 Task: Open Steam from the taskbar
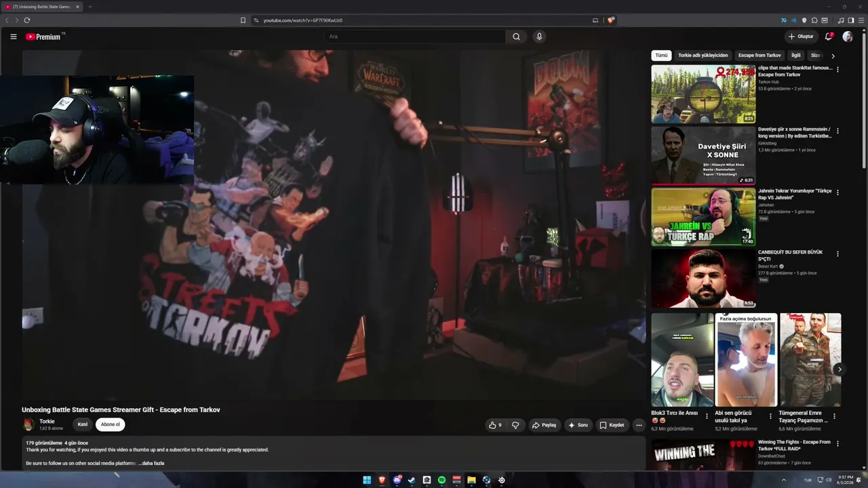coord(411,480)
